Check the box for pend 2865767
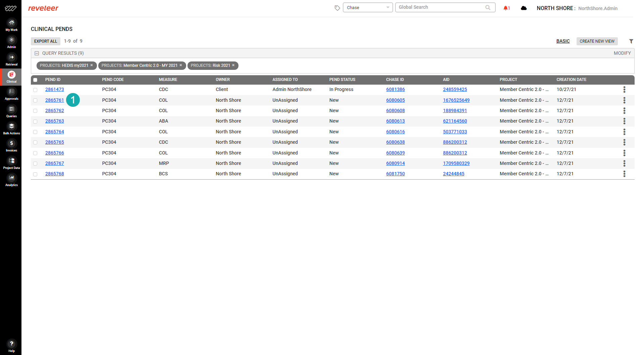Viewport: 644px width, 355px height. point(35,164)
